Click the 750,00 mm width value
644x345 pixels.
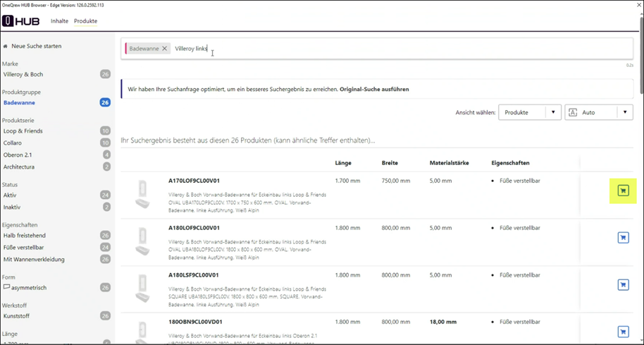tap(396, 181)
